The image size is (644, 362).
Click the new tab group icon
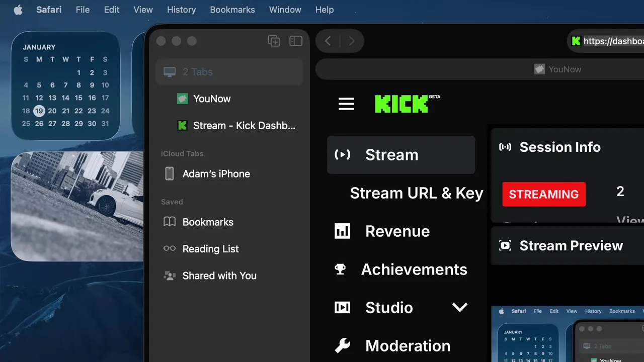(274, 41)
